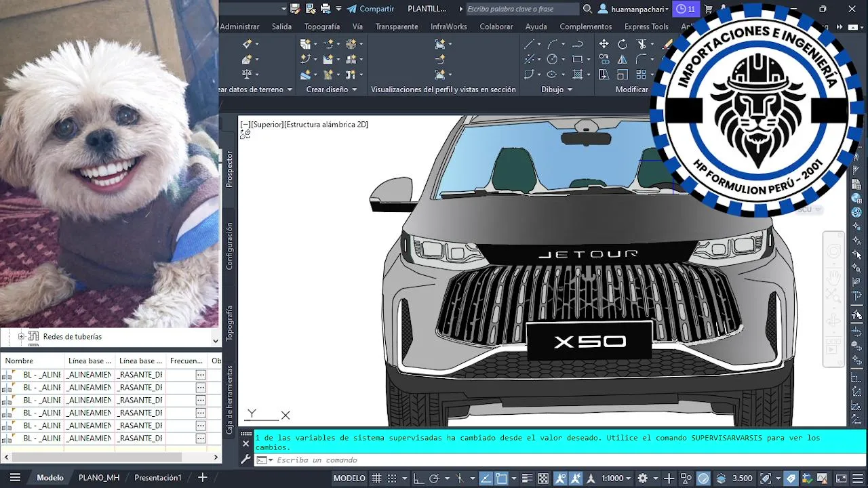Screen dimensions: 868x488
Task: Open the Configuración vertical tab
Action: [229, 246]
